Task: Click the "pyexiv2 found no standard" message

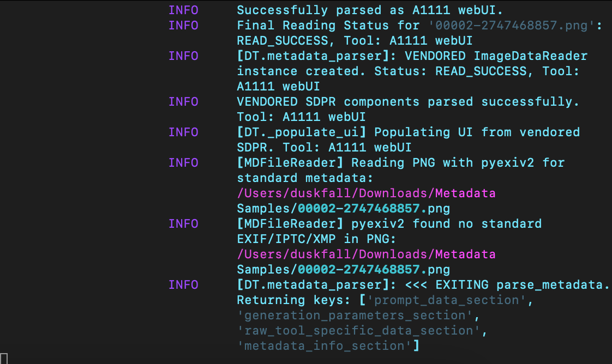Action: 446,224
